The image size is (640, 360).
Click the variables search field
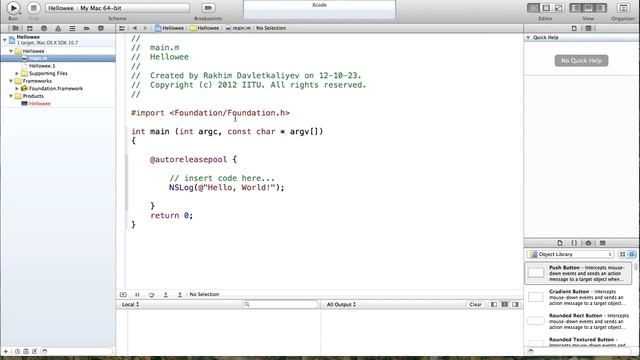280,304
